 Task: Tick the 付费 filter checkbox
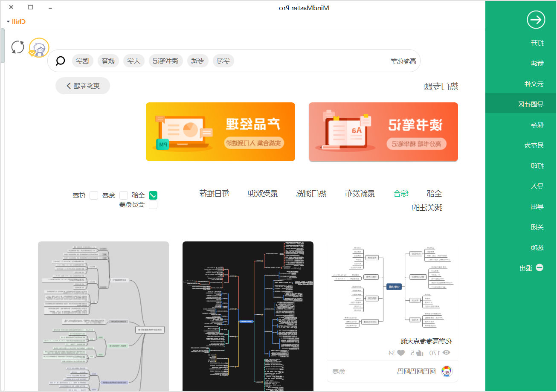click(94, 195)
